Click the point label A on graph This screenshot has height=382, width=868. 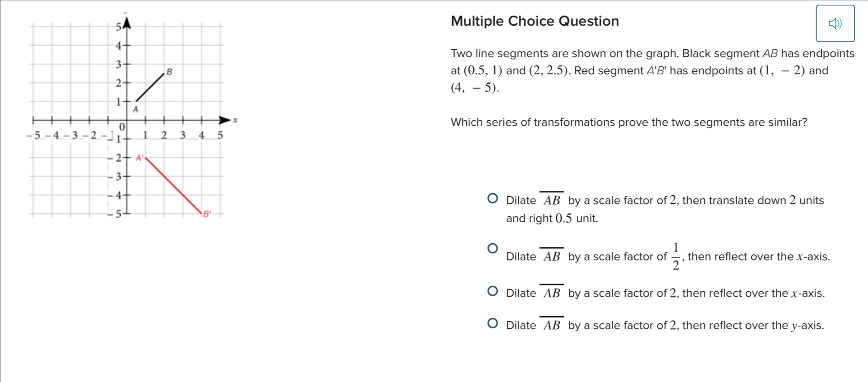(136, 109)
